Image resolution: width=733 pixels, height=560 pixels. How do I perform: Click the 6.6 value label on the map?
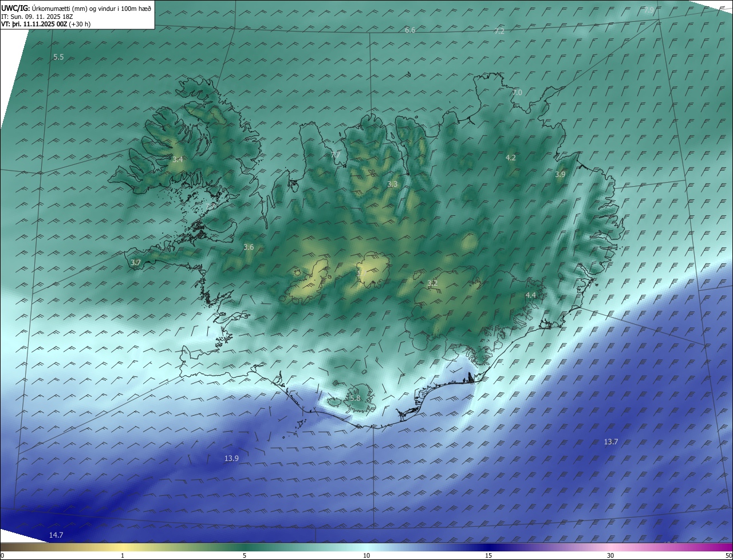pos(410,30)
